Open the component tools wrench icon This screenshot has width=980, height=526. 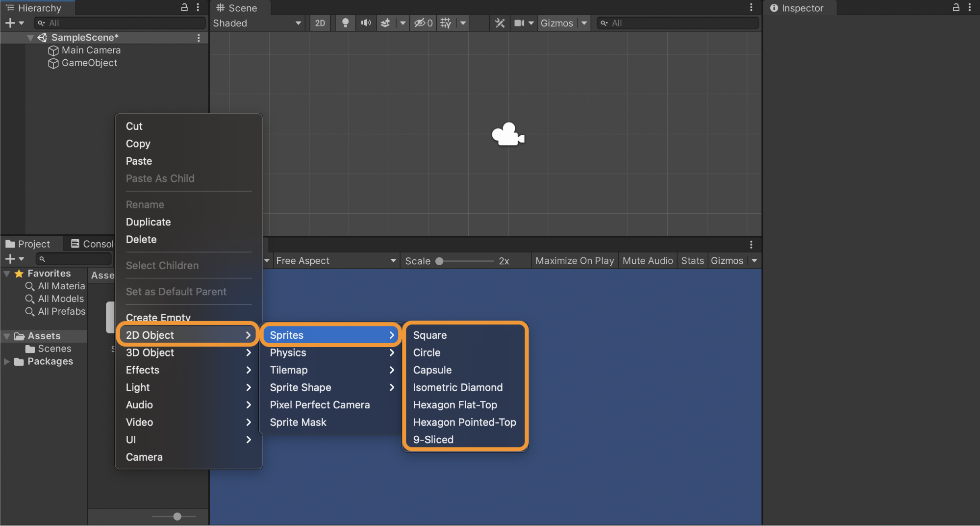tap(500, 23)
